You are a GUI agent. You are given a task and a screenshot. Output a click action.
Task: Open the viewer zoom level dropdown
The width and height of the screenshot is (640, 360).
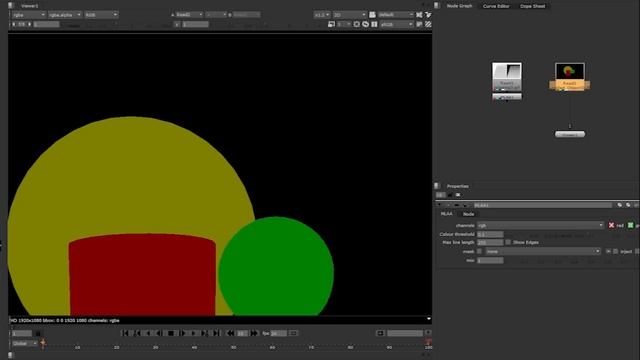(322, 15)
